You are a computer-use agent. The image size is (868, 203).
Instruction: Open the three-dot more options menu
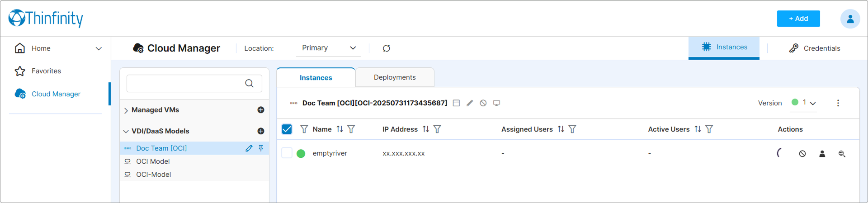click(838, 103)
